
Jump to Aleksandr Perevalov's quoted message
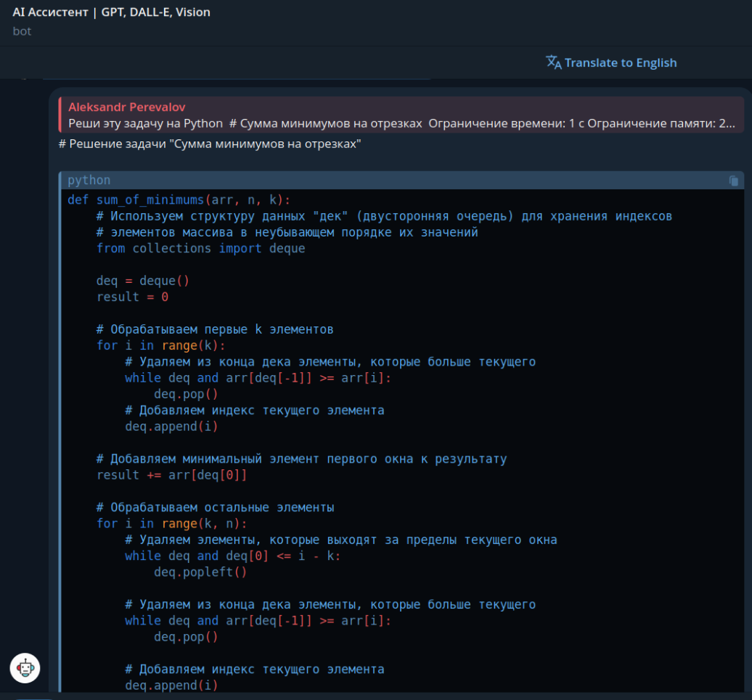tap(127, 107)
